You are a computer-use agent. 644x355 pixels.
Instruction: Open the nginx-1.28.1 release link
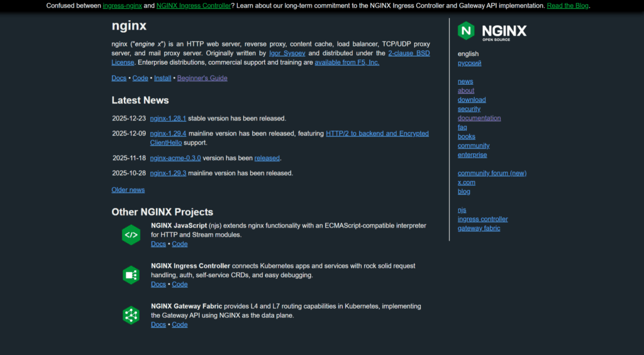tap(168, 118)
